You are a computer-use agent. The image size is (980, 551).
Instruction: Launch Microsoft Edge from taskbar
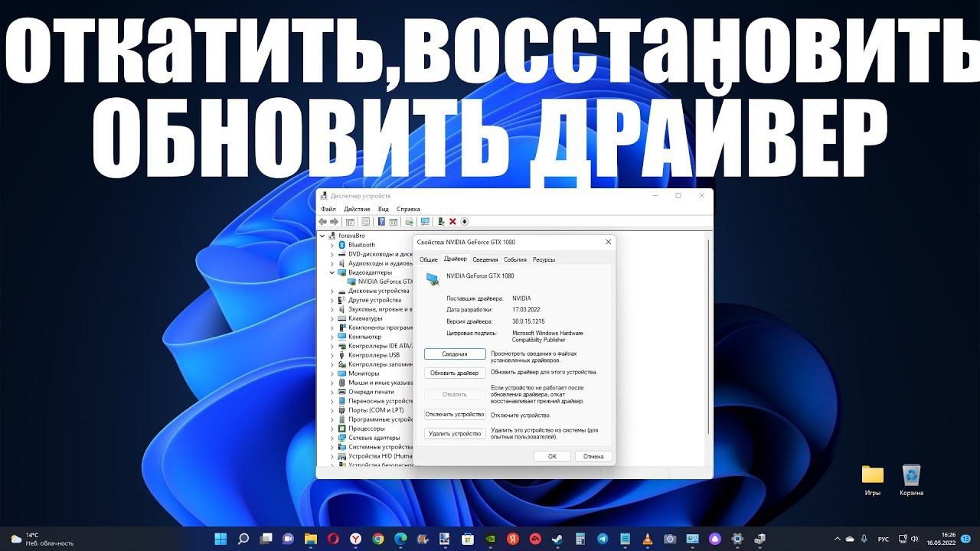coord(400,539)
